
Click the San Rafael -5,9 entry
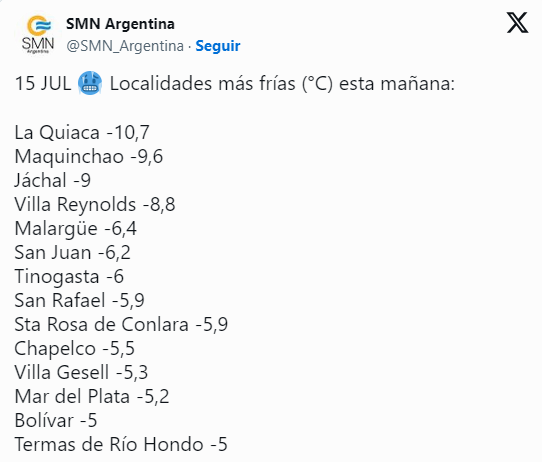click(79, 300)
